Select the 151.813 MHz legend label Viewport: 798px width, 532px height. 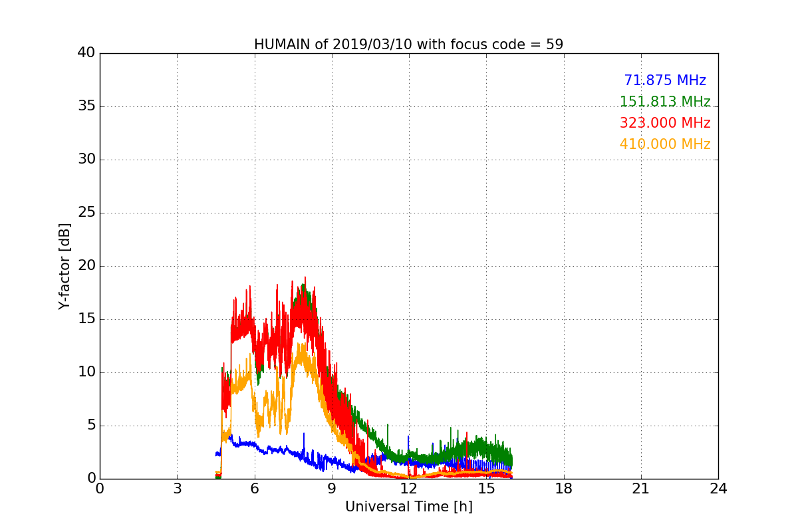click(665, 102)
